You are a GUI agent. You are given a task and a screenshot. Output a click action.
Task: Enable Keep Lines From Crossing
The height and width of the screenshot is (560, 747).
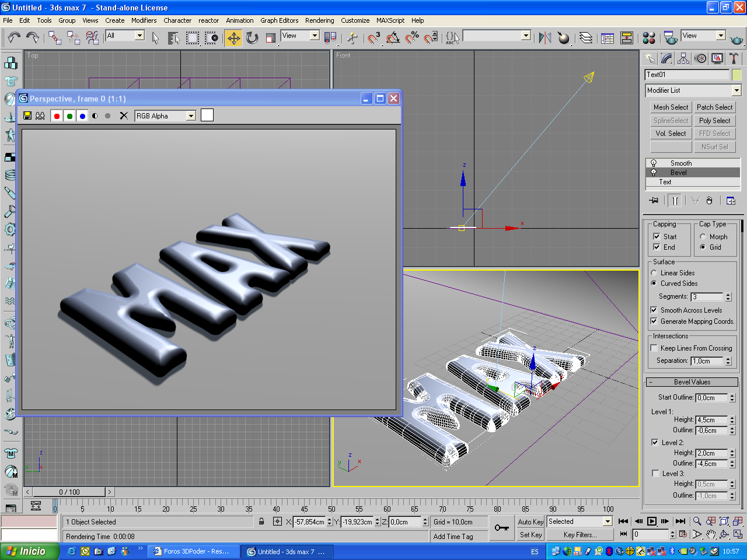[x=654, y=348]
